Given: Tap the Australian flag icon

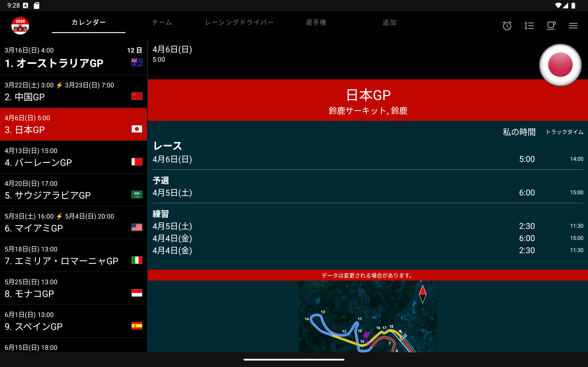Looking at the screenshot, I should (137, 62).
